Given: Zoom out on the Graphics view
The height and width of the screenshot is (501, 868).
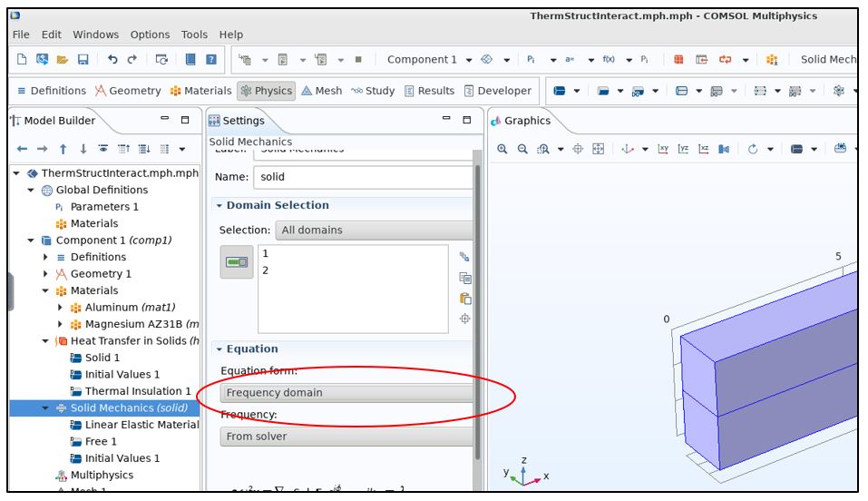Looking at the screenshot, I should pos(522,149).
